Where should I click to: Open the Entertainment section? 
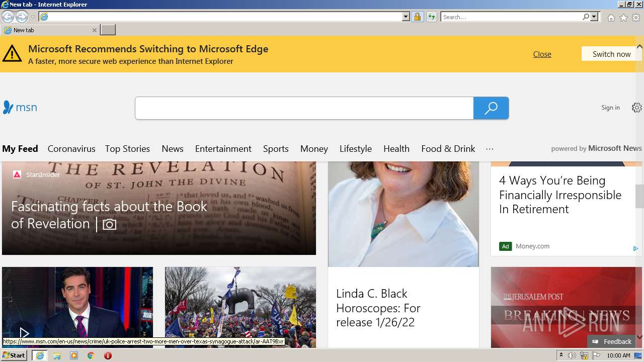click(x=223, y=149)
